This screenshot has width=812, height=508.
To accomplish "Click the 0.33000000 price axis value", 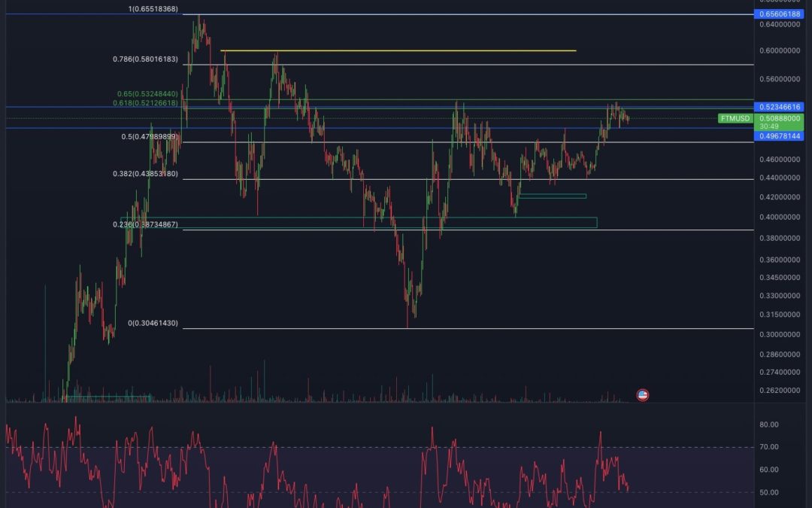I will (780, 296).
